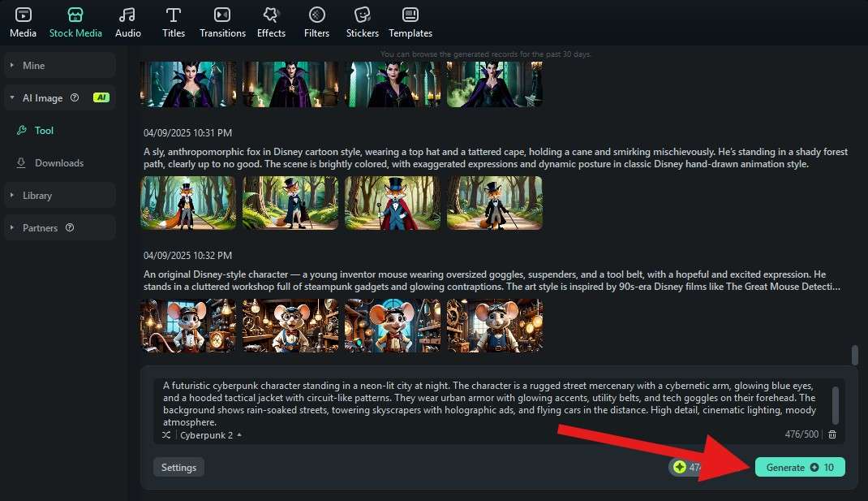Open the Downloads item
This screenshot has width=868, height=501.
pos(60,163)
